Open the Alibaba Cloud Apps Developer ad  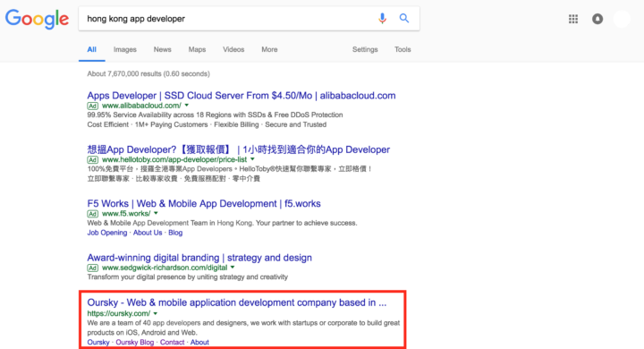click(x=241, y=96)
